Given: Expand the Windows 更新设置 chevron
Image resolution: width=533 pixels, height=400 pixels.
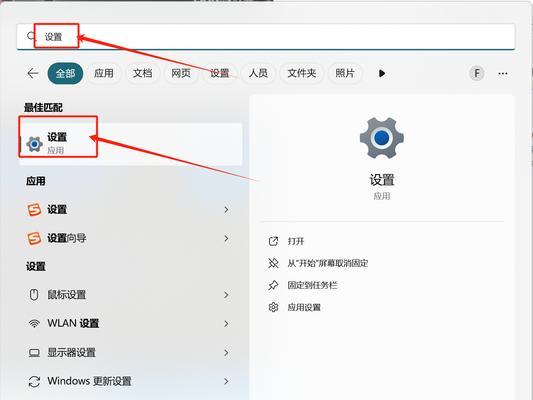Looking at the screenshot, I should coord(226,381).
